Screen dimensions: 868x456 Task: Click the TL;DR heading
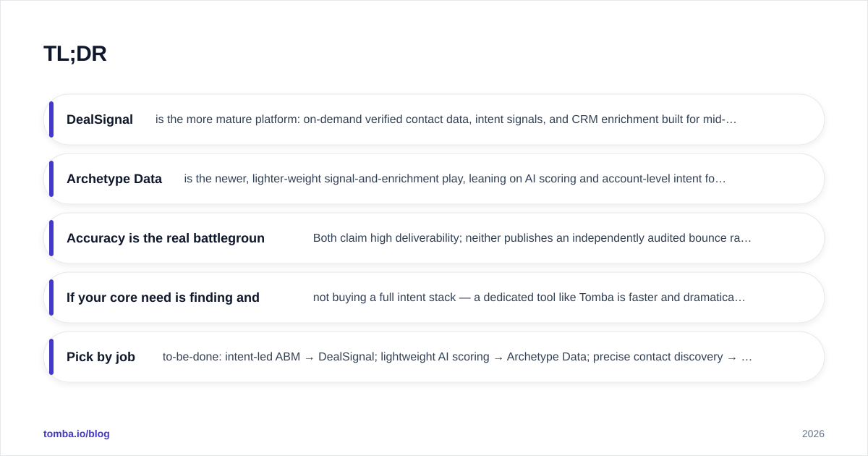coord(75,54)
